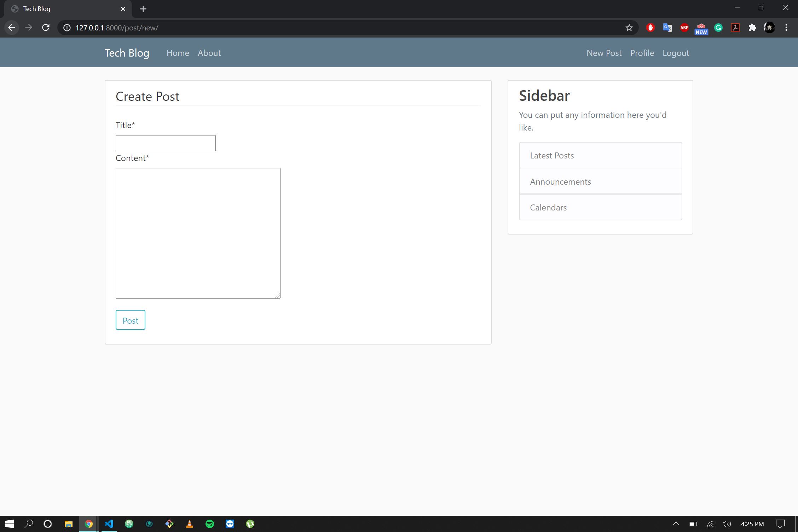Screen dimensions: 798x532
Task: Open the Home nav link
Action: 178,53
